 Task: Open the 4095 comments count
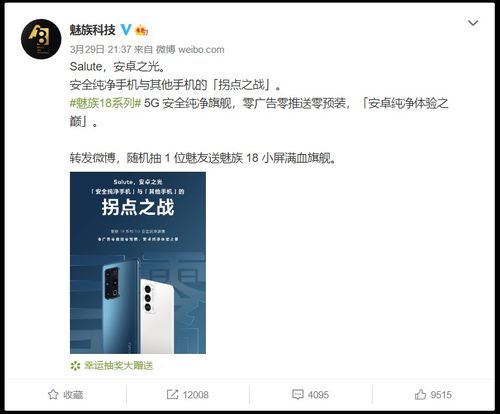(318, 395)
